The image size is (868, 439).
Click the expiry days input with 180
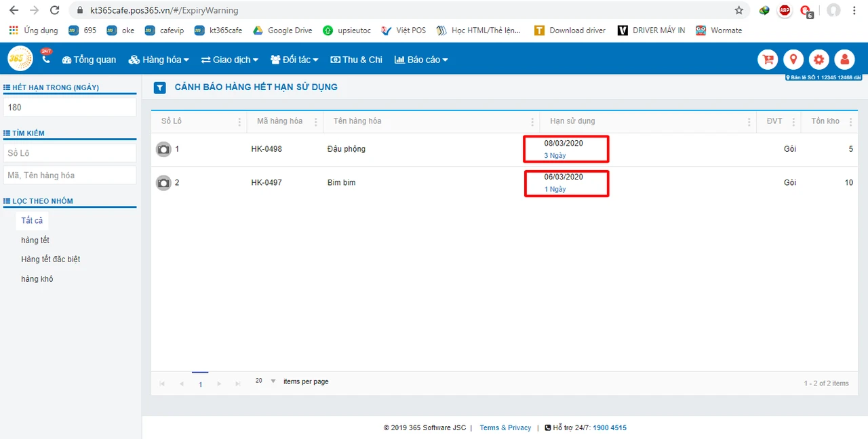pyautogui.click(x=70, y=107)
